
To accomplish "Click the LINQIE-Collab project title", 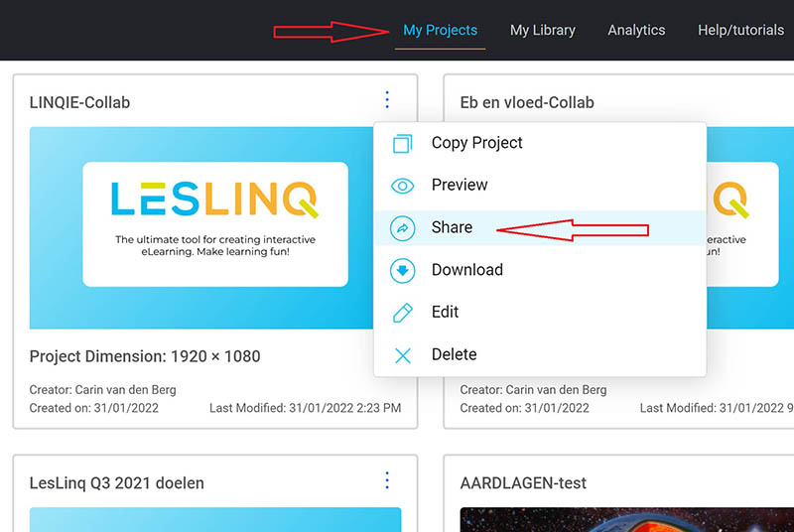I will [x=79, y=103].
